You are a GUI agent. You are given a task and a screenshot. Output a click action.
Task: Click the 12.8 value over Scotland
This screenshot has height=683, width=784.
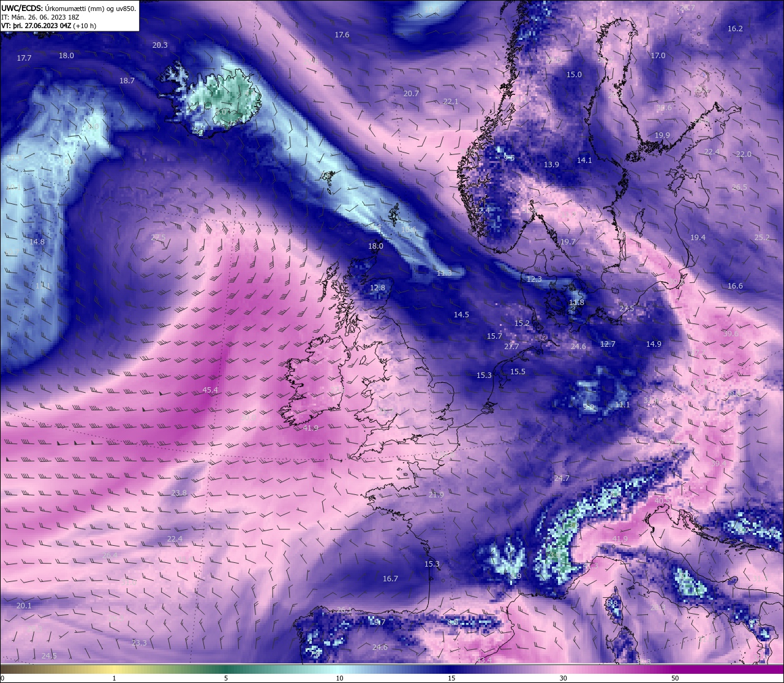[377, 288]
